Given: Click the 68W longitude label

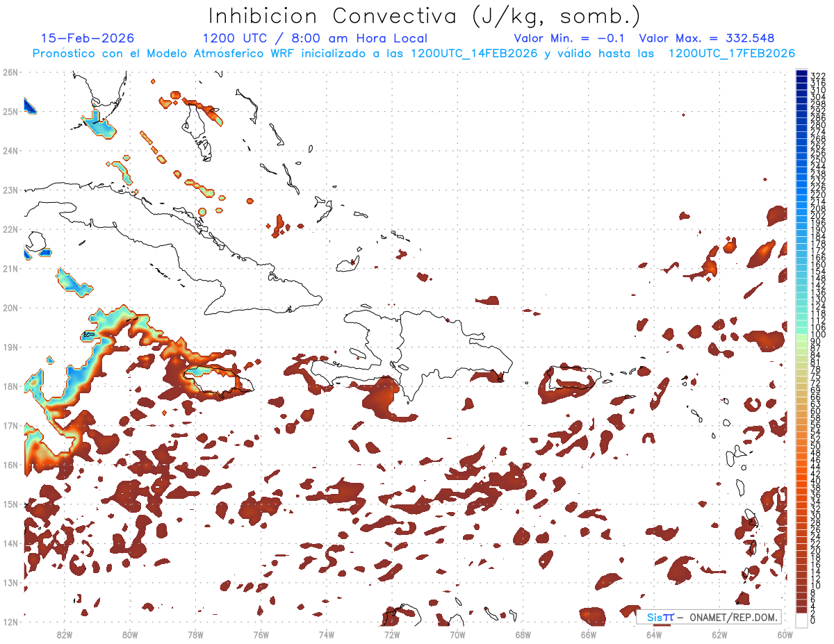Looking at the screenshot, I should point(523,634).
